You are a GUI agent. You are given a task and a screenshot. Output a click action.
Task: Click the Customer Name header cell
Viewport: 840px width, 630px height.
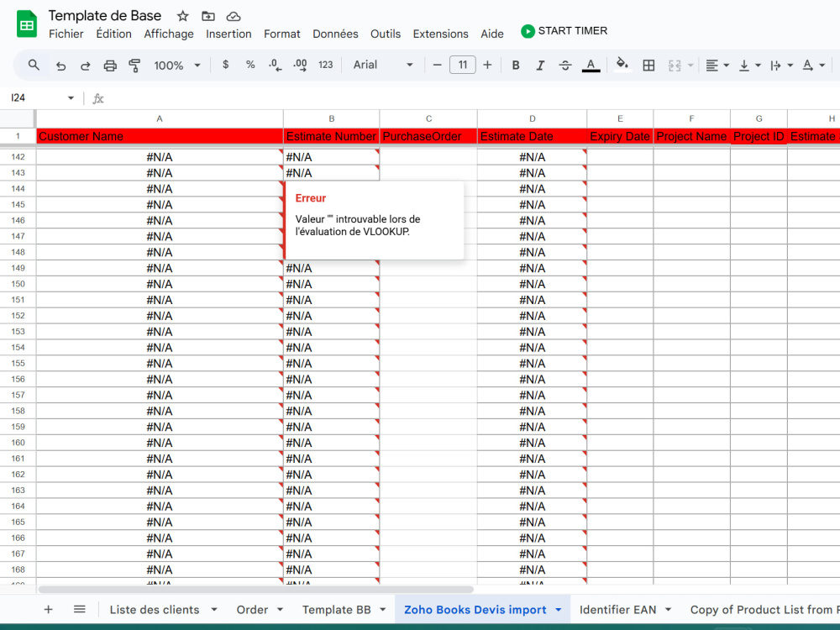click(160, 136)
